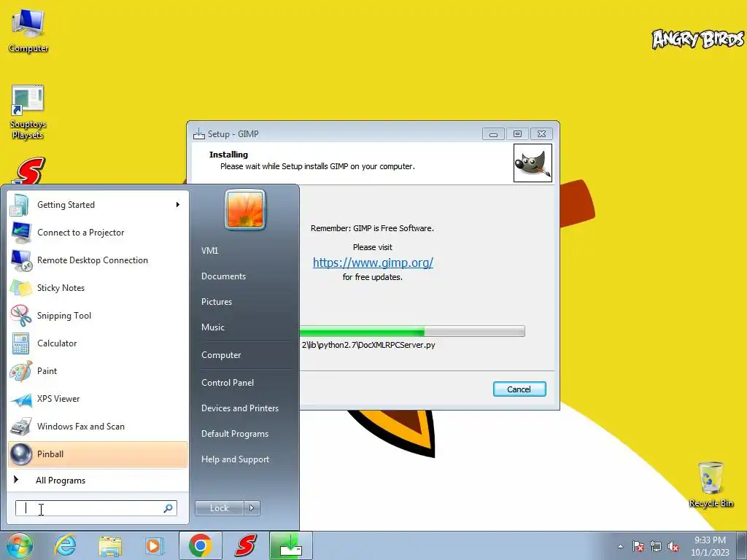This screenshot has width=747, height=560.
Task: Click the installation progress bar
Action: (x=412, y=332)
